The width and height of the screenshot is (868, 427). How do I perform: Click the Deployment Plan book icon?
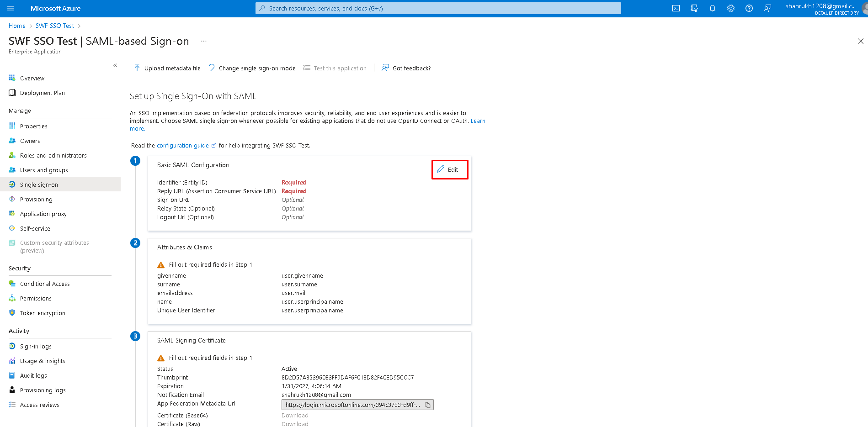12,93
